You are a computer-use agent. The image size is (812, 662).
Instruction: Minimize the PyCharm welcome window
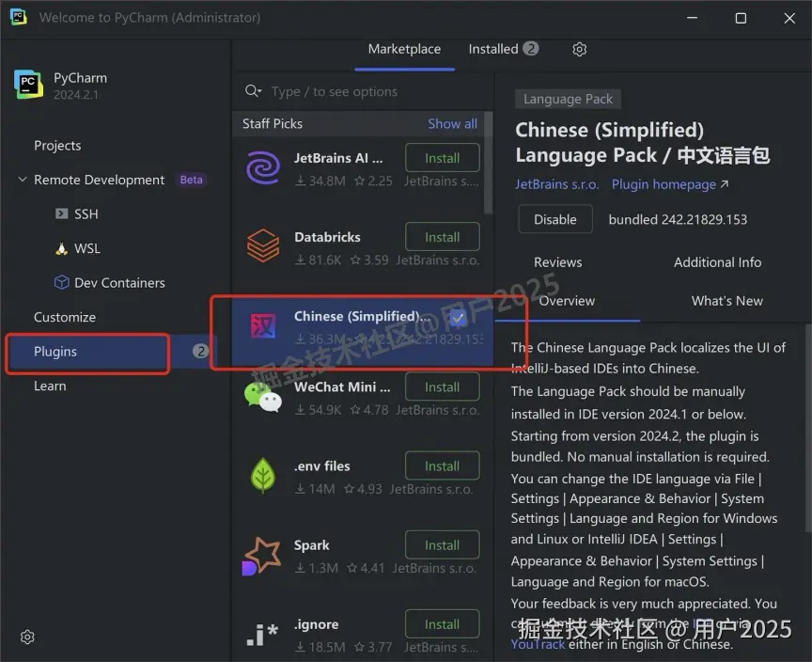click(693, 18)
